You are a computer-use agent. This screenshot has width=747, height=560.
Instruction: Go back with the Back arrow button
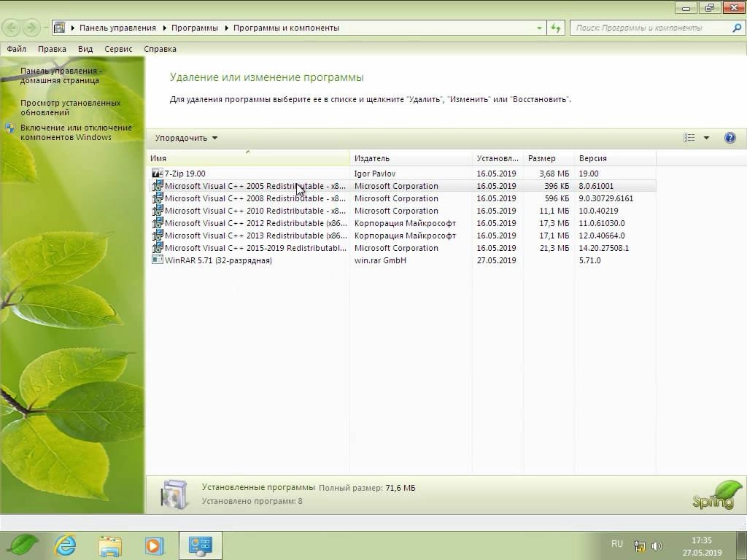(x=12, y=28)
